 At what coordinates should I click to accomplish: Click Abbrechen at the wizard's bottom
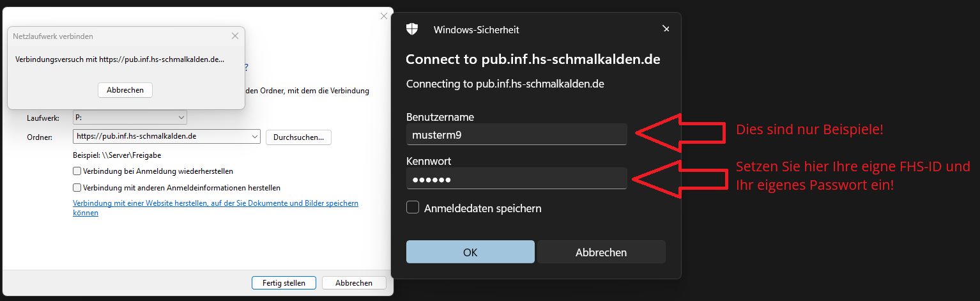(354, 282)
